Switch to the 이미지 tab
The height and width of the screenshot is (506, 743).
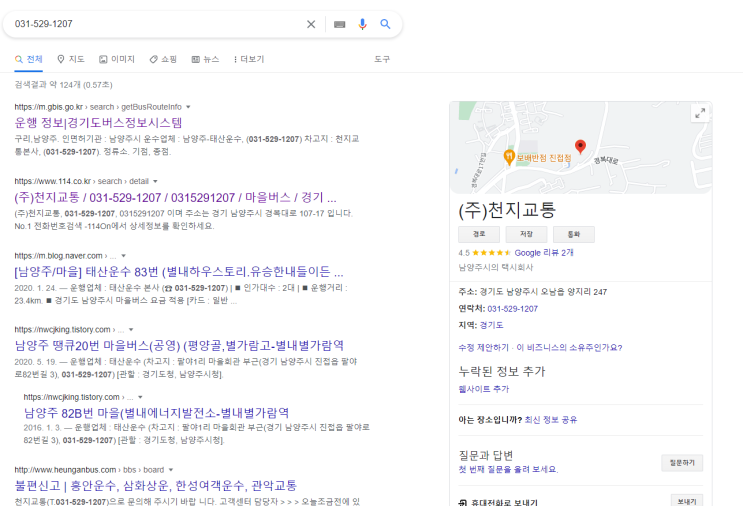(117, 59)
